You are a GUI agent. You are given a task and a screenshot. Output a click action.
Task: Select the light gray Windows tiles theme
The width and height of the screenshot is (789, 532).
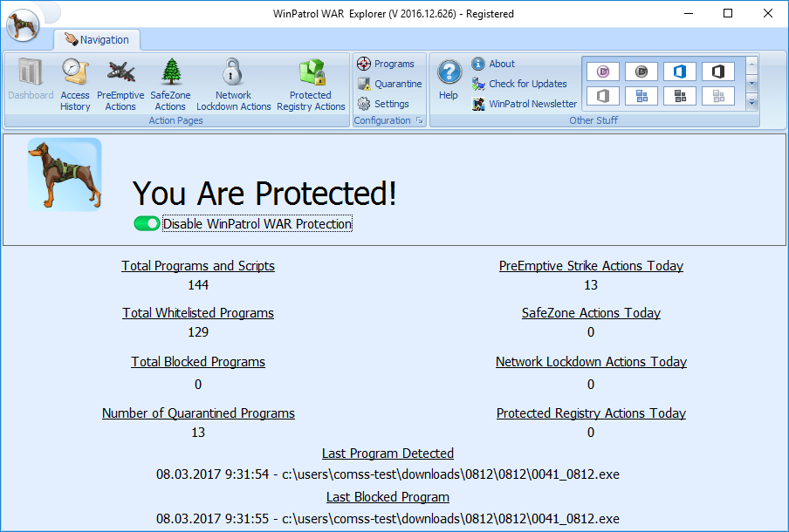point(718,96)
